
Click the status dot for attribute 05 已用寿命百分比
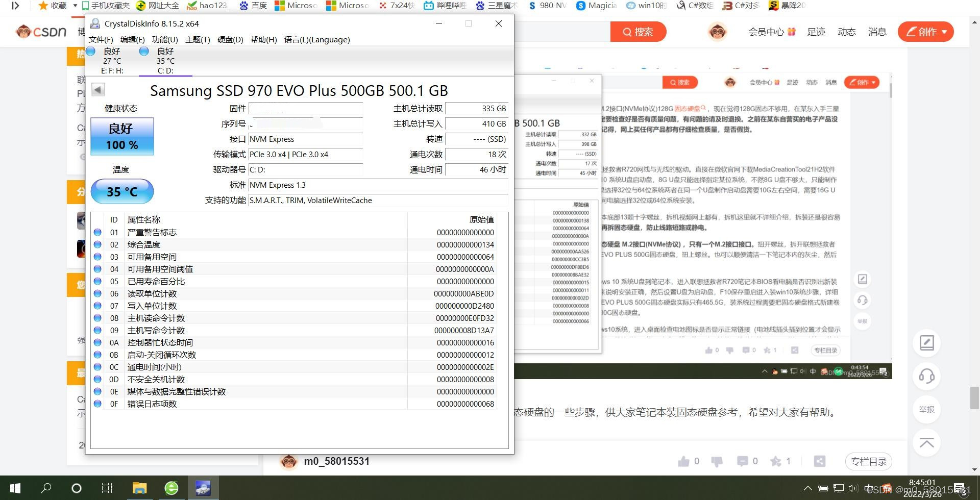97,281
